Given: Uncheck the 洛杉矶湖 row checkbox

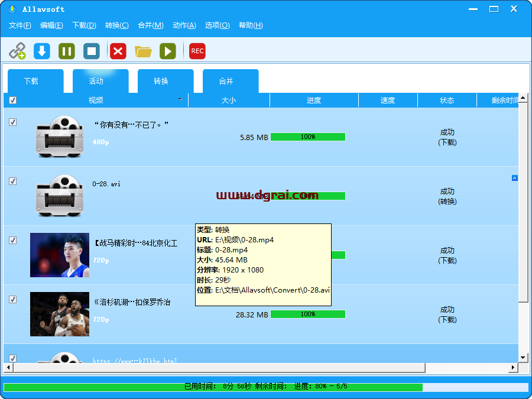Looking at the screenshot, I should (12, 299).
